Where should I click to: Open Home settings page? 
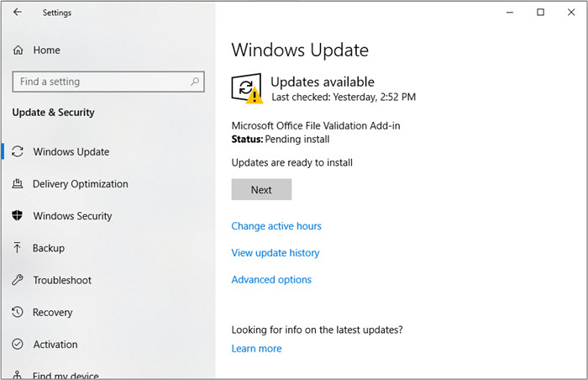pos(46,50)
